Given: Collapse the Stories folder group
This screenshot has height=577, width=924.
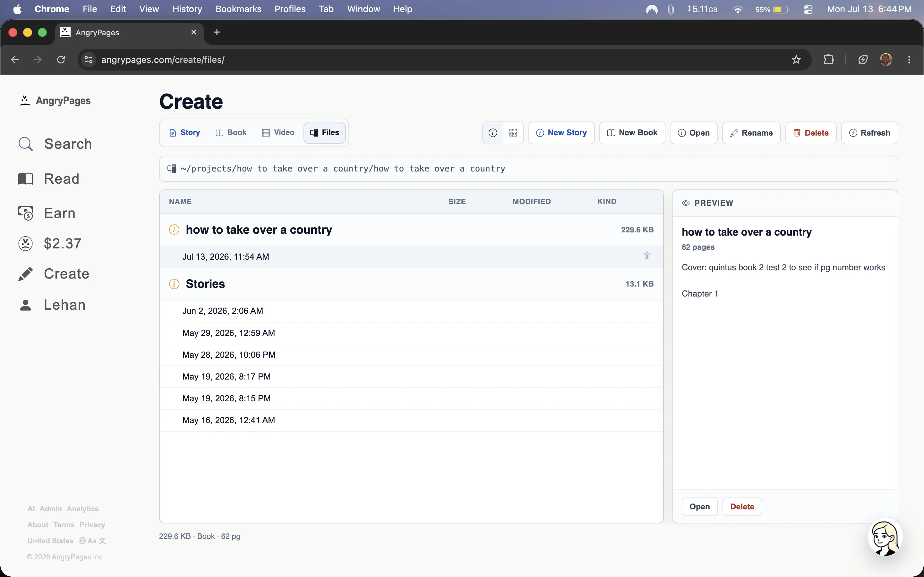Looking at the screenshot, I should coord(205,284).
